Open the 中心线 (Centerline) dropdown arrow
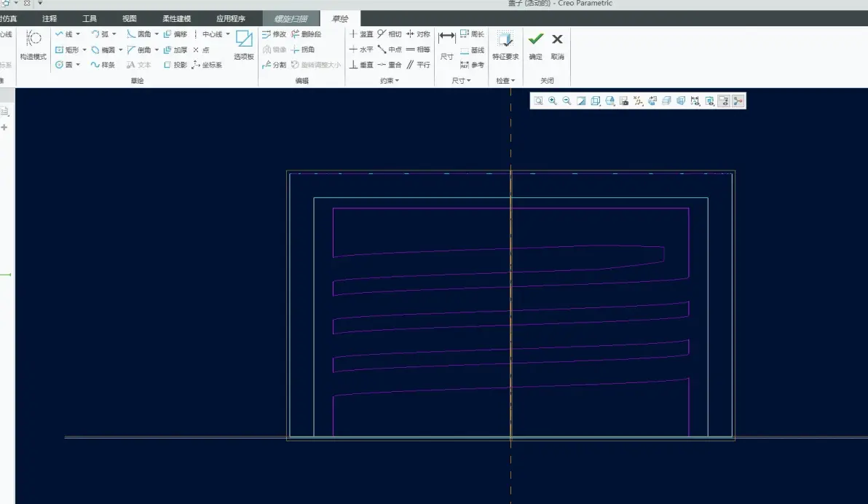 coord(227,34)
